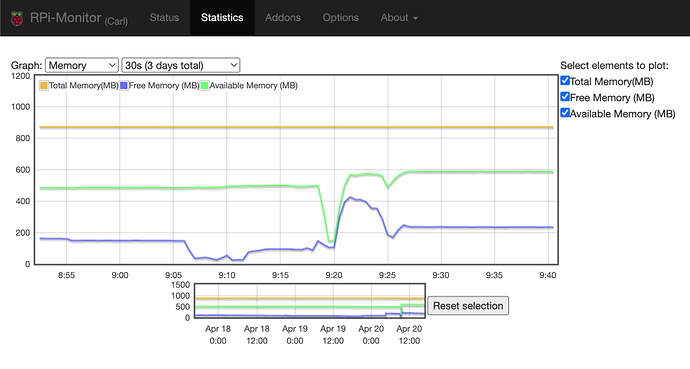Click the Reset selection button
The image size is (690, 369).
468,306
